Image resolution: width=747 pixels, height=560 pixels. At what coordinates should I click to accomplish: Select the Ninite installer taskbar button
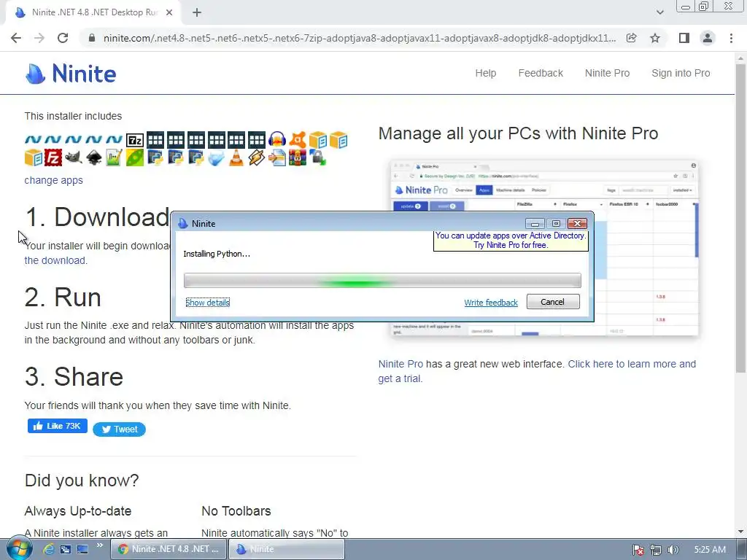click(287, 549)
